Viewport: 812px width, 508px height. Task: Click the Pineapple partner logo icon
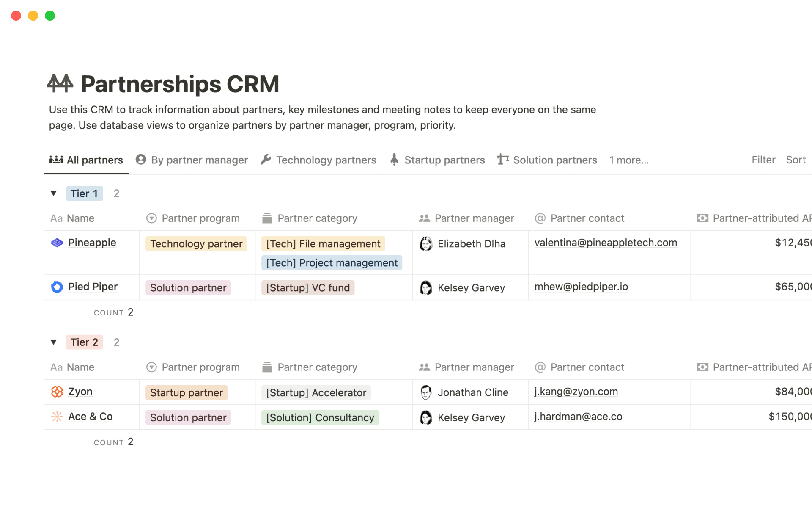click(56, 243)
